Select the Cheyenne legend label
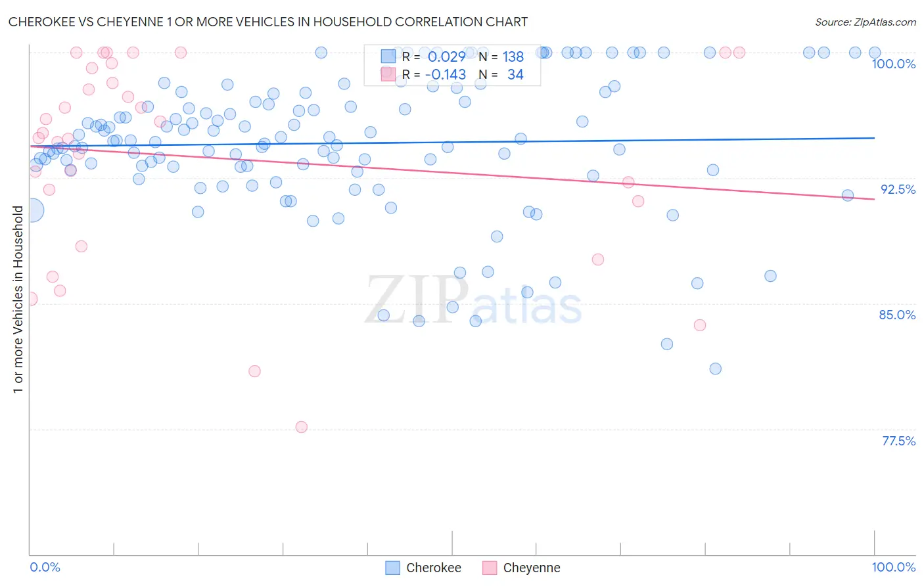This screenshot has width=924, height=586. point(532,568)
